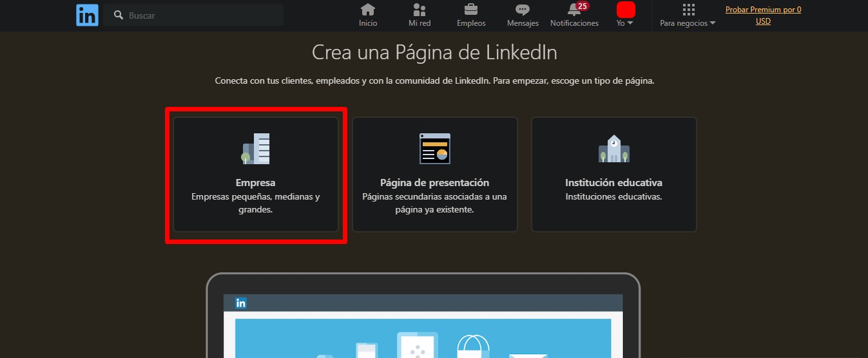Screen dimensions: 868x358
Task: Focus the Buscar search field
Action: pyautogui.click(x=193, y=15)
